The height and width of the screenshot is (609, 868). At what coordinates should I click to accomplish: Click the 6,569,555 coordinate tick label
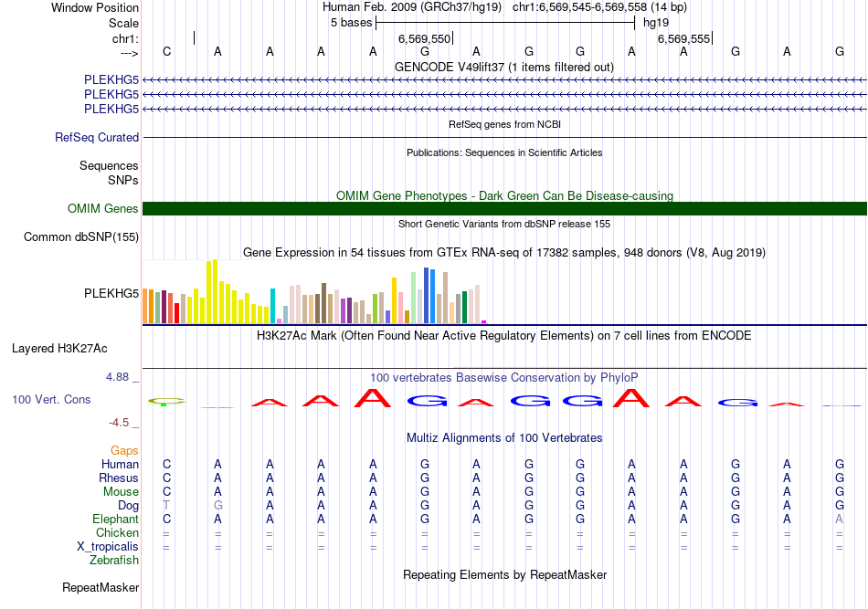(x=683, y=38)
